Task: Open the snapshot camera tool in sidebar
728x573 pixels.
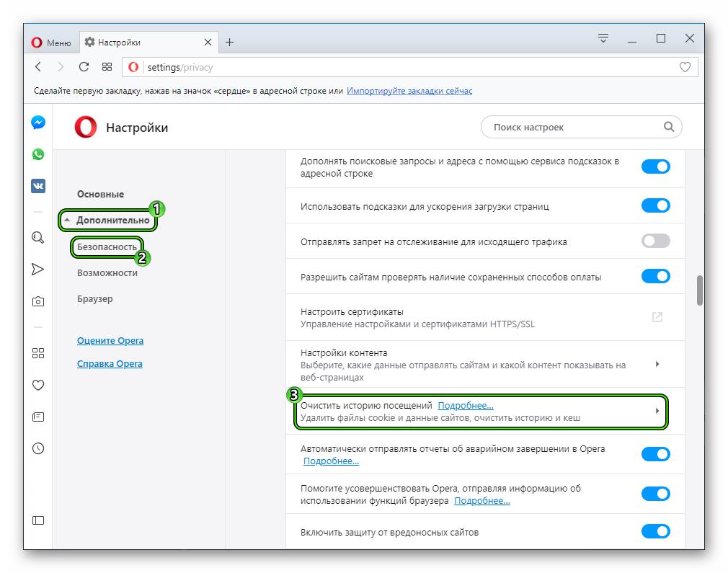Action: [x=38, y=302]
